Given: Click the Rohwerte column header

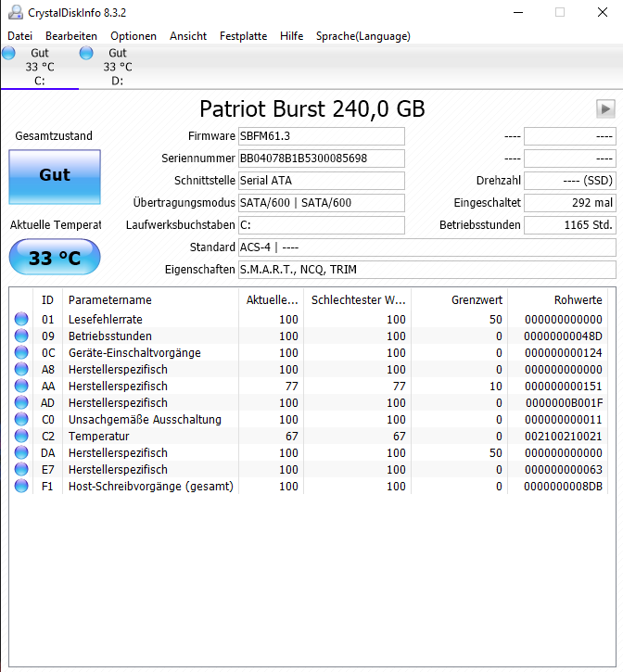Looking at the screenshot, I should click(557, 300).
